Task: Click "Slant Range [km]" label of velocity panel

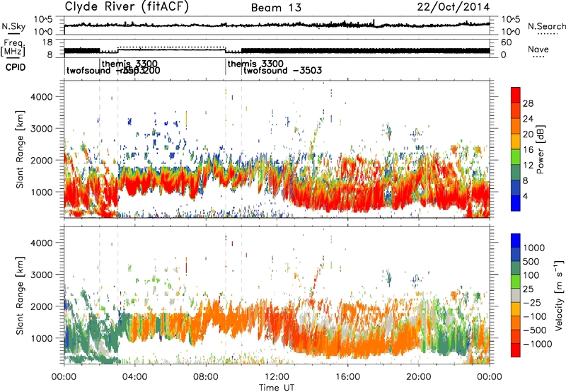Action: point(20,296)
